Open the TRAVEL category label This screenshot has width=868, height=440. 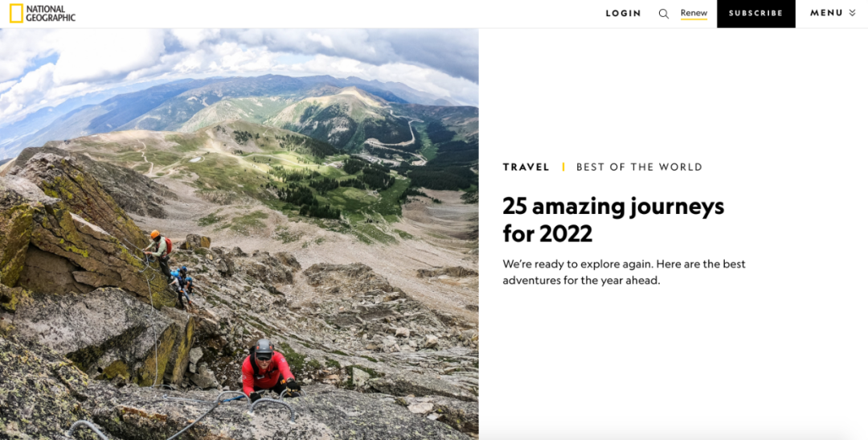coord(526,167)
